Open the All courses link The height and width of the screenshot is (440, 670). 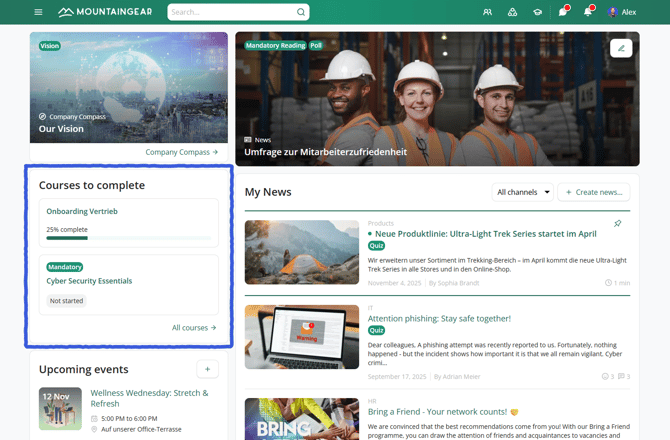194,327
